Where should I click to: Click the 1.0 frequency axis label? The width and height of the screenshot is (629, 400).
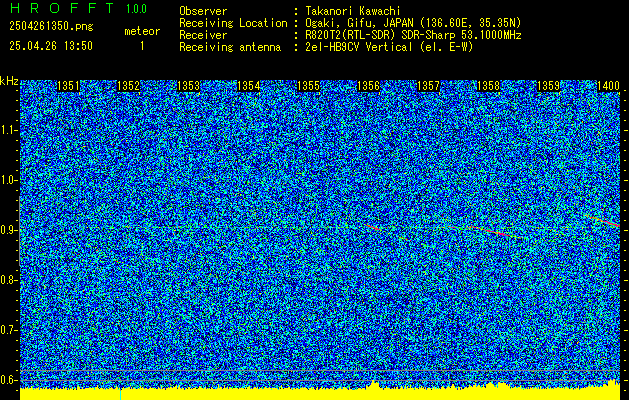(8, 180)
